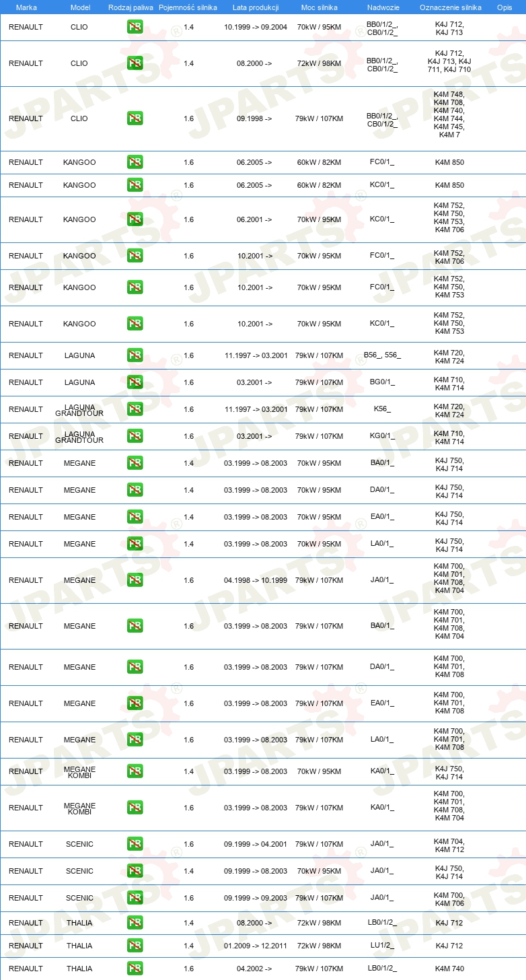Select SCENIC model cell in the 1.4 row
Viewport: 526px width, 980px height.
click(79, 871)
